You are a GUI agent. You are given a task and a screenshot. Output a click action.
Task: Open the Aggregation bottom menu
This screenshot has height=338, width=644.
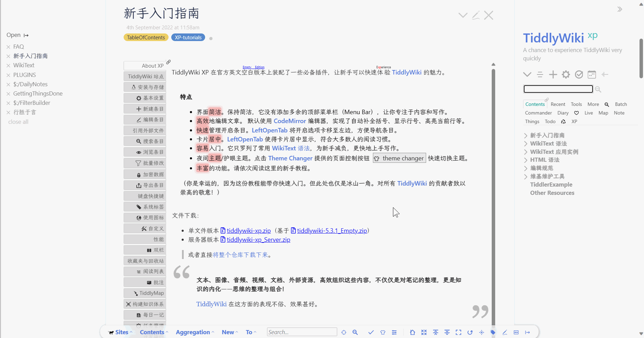point(195,332)
